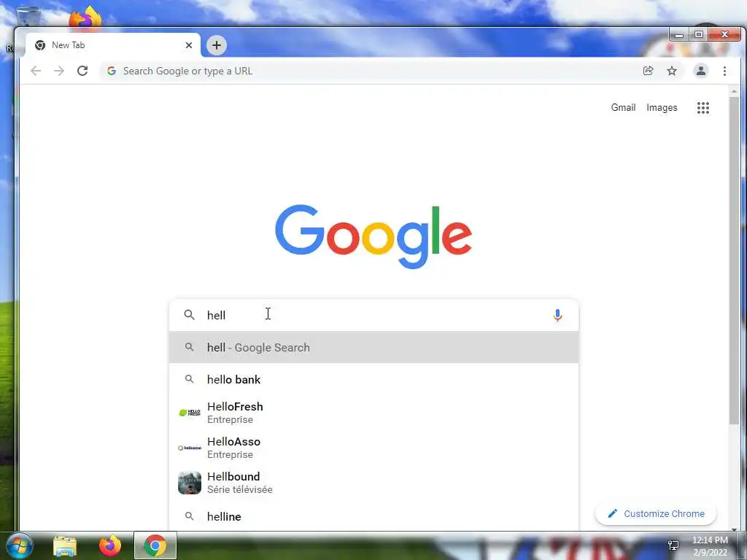Click the magnifier icon in the search box
Image resolution: width=747 pixels, height=560 pixels.
point(189,315)
